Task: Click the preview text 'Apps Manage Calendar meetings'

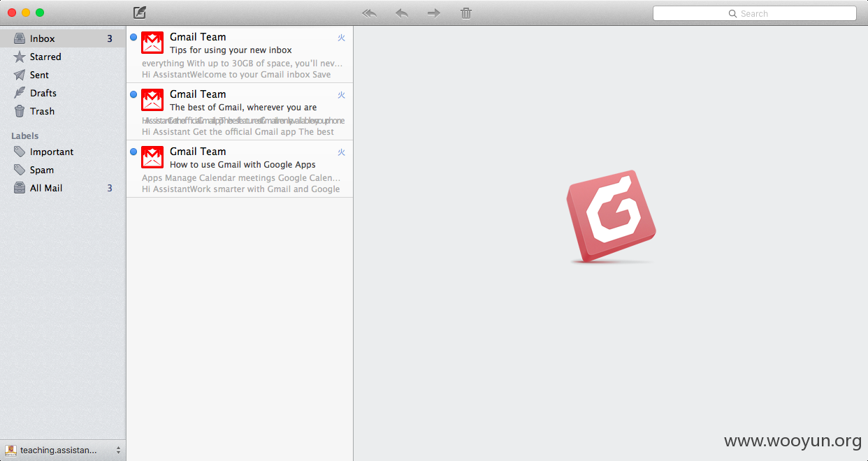Action: (x=241, y=177)
